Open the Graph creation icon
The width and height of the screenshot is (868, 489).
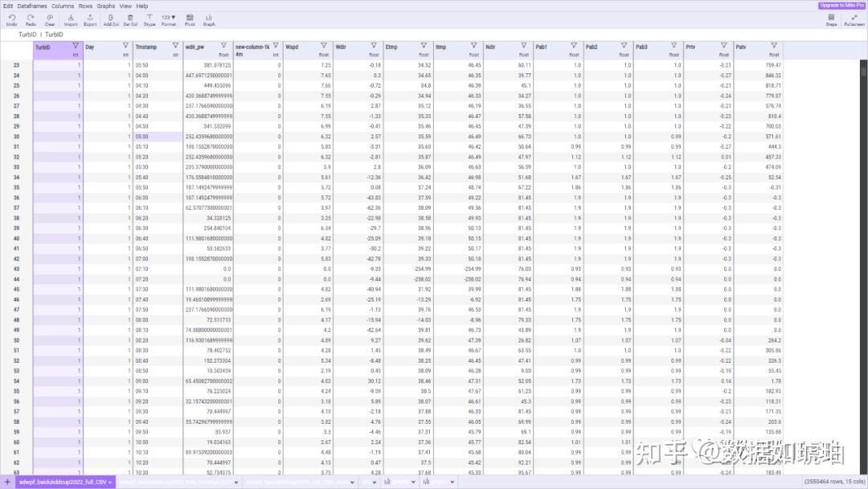208,18
